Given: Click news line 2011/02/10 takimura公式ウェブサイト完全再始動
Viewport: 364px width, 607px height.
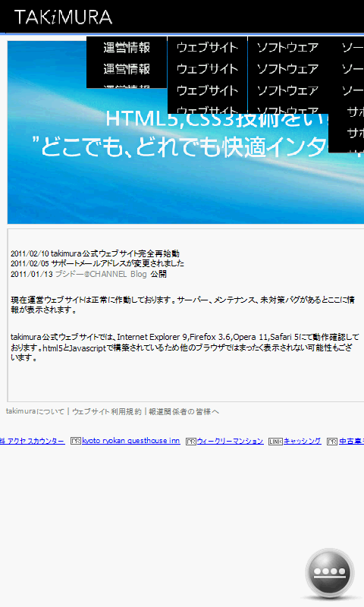Looking at the screenshot, I should click(x=95, y=253).
